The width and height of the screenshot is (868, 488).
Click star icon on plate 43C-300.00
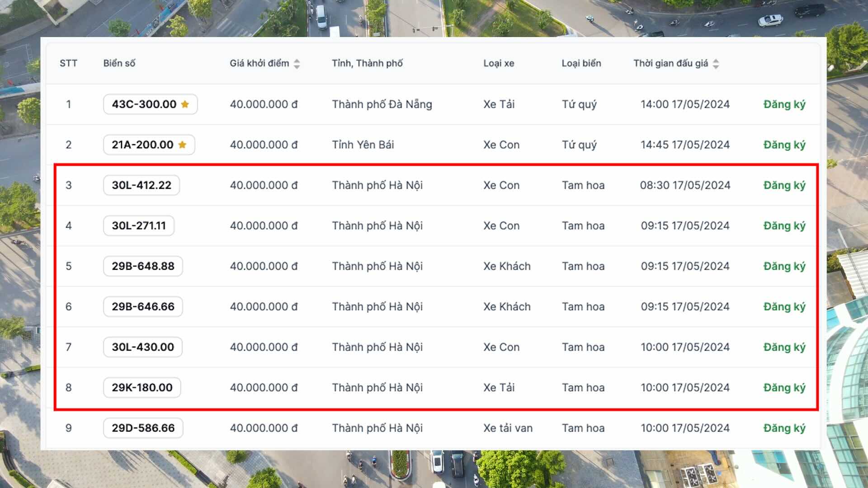point(185,104)
